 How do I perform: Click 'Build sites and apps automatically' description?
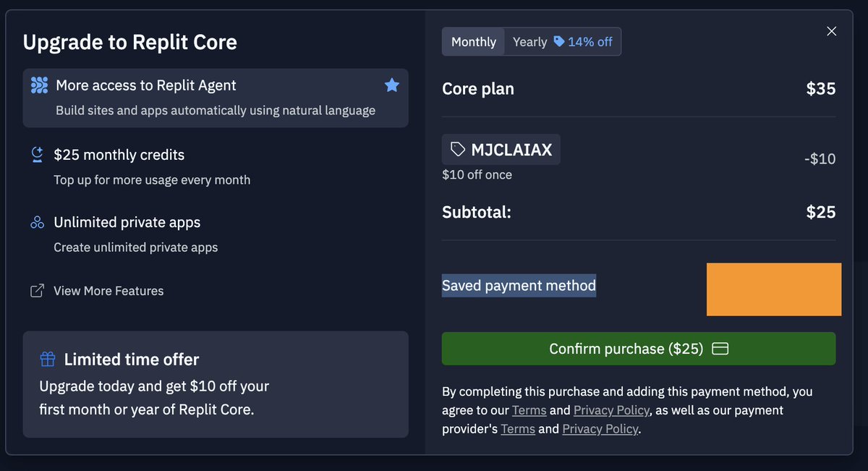tap(216, 111)
